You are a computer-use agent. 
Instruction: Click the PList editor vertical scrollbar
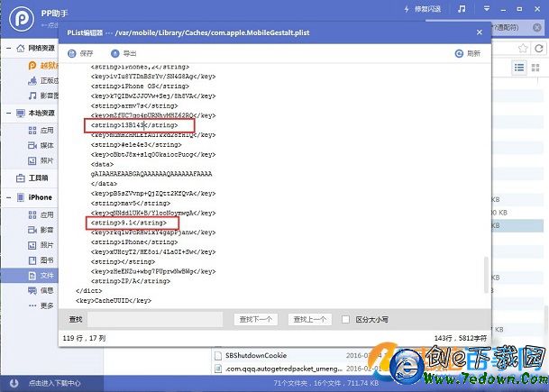[x=486, y=275]
